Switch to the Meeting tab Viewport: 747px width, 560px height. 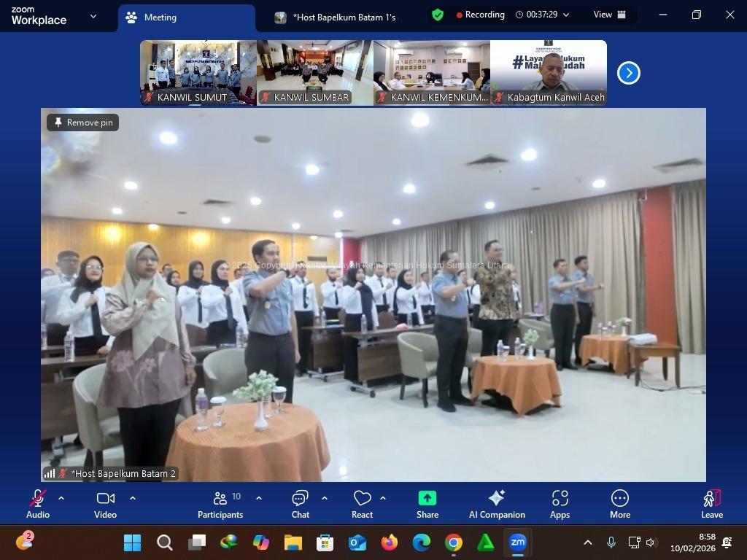pos(186,17)
